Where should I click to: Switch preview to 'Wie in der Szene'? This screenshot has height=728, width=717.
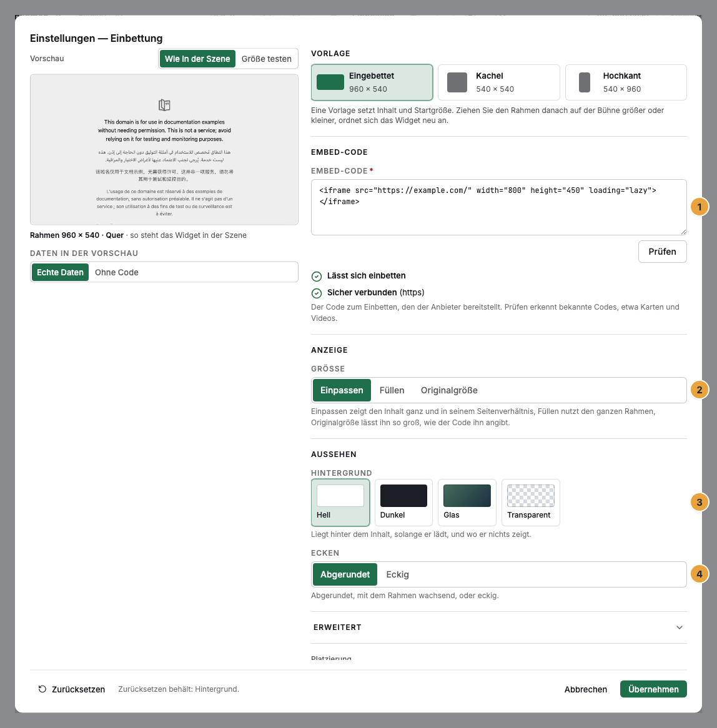[x=197, y=59]
